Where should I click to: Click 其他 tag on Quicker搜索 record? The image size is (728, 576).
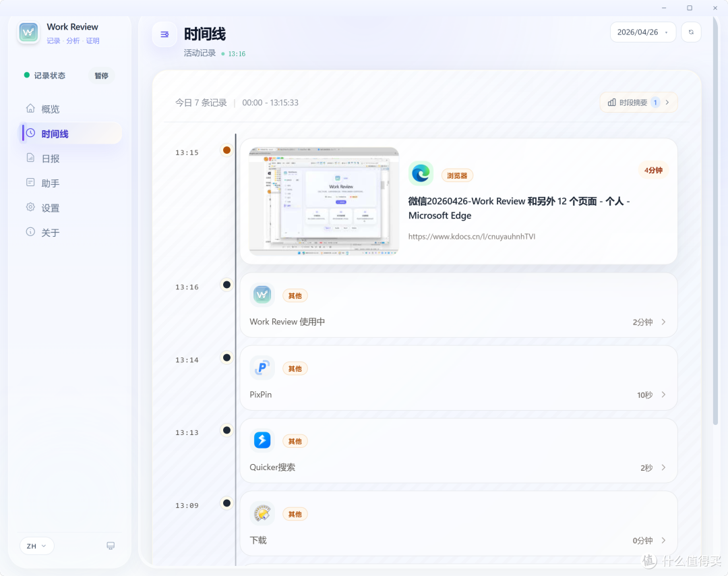295,441
